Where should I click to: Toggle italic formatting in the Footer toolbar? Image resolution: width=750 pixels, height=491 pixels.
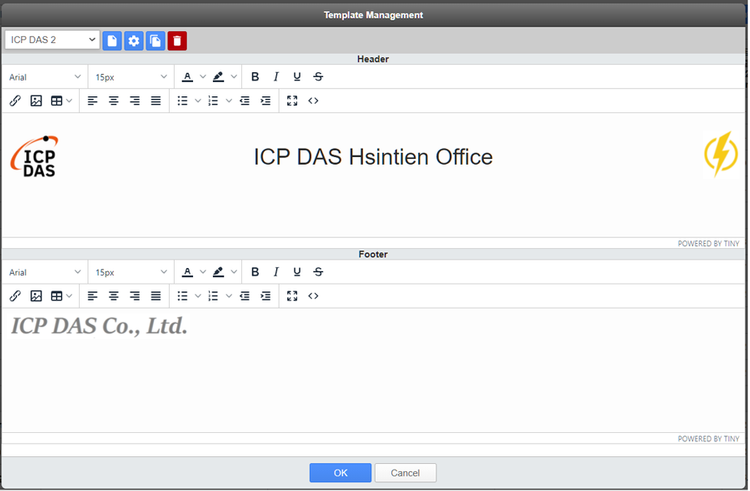coord(276,272)
